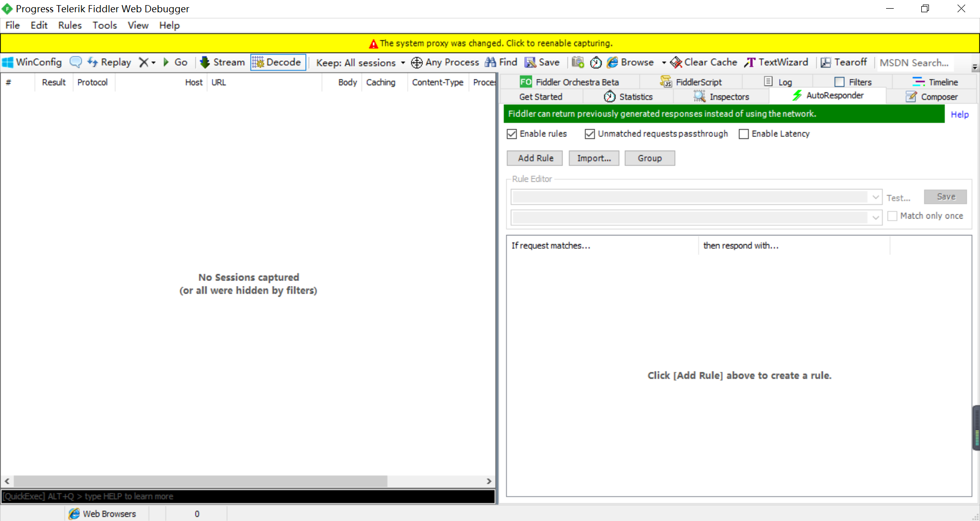
Task: Replay the selected sessions
Action: (x=109, y=62)
